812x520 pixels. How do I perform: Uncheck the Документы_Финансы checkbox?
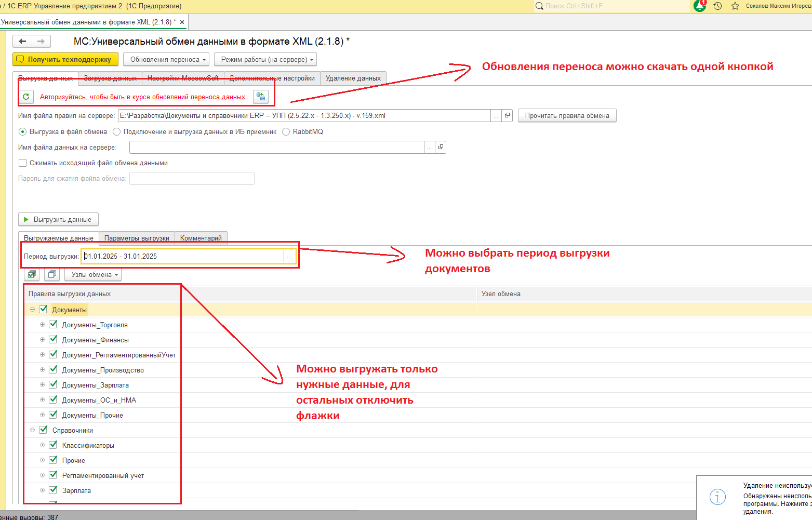coord(53,340)
